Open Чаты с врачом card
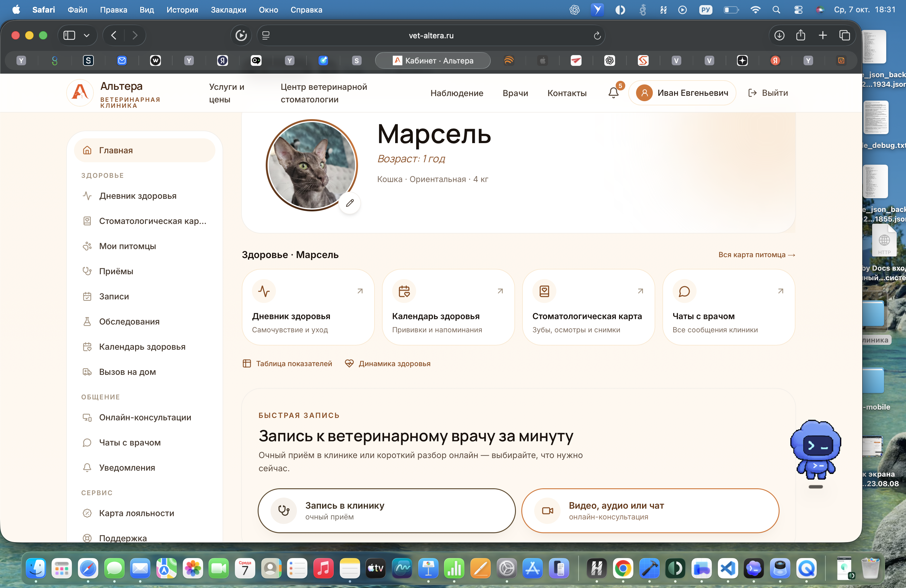906x588 pixels. click(729, 307)
